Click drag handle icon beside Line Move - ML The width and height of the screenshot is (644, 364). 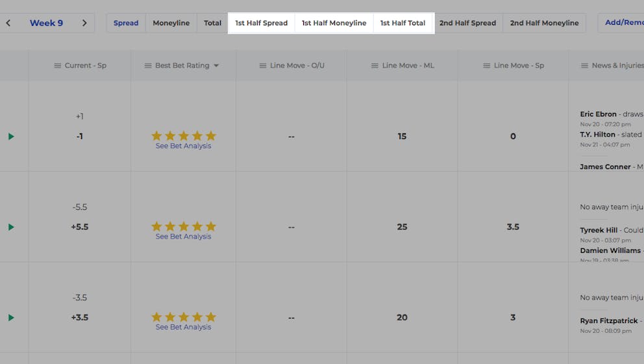pyautogui.click(x=375, y=66)
